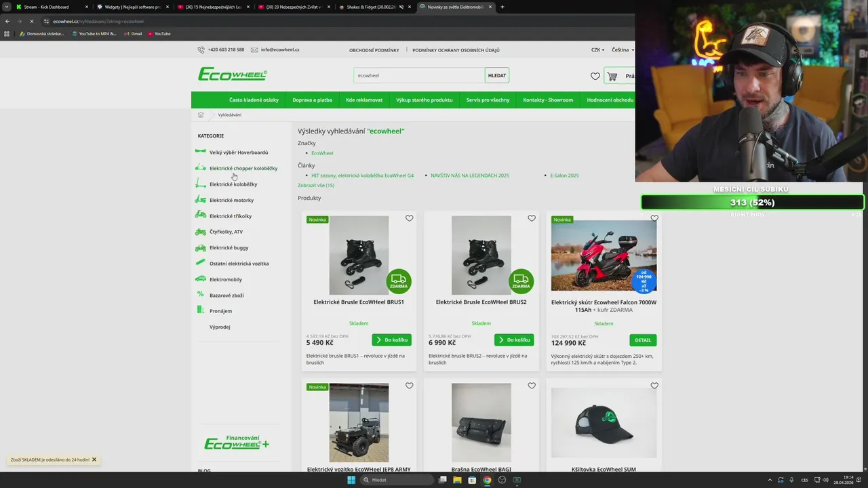Image resolution: width=868 pixels, height=488 pixels.
Task: Select 'Čtyřkolky, ATV' category
Action: pyautogui.click(x=226, y=232)
